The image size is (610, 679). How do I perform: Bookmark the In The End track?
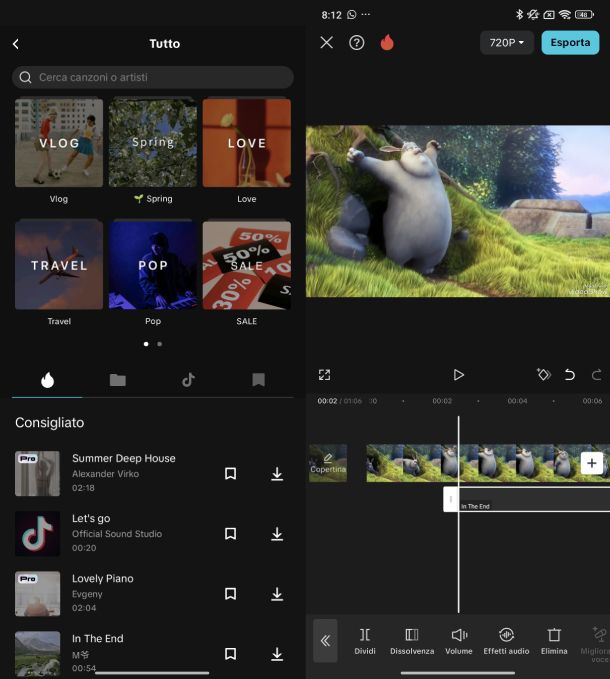coord(230,653)
